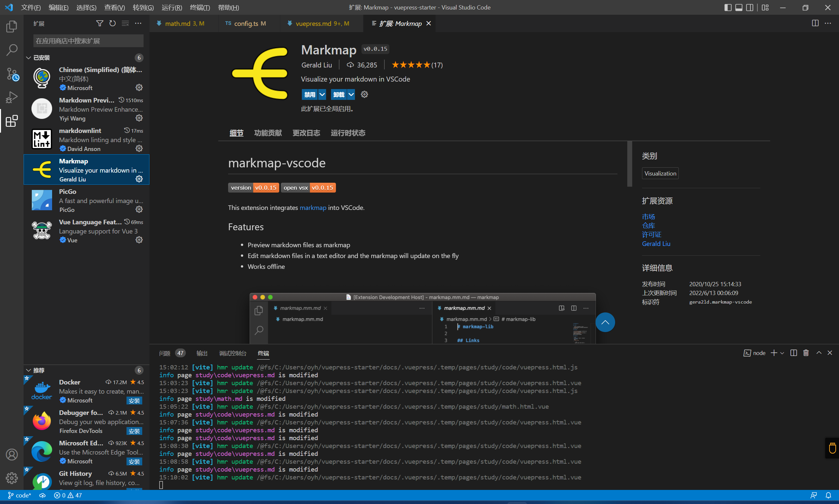Open the 查看(V) menu
The image size is (839, 504).
[114, 8]
